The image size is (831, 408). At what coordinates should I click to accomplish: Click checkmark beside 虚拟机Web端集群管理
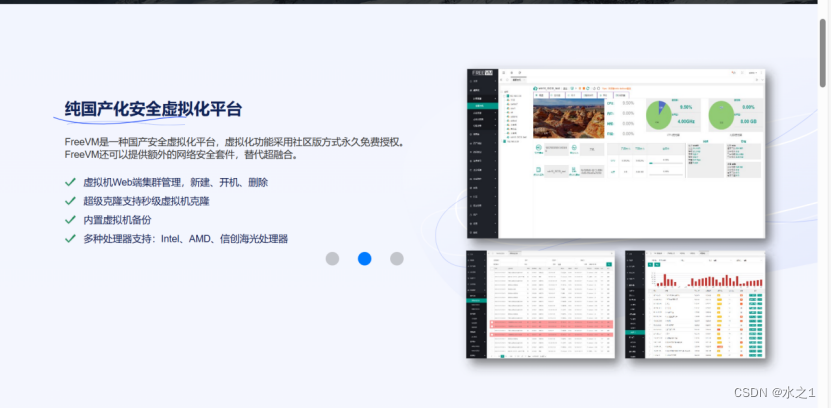click(x=70, y=182)
